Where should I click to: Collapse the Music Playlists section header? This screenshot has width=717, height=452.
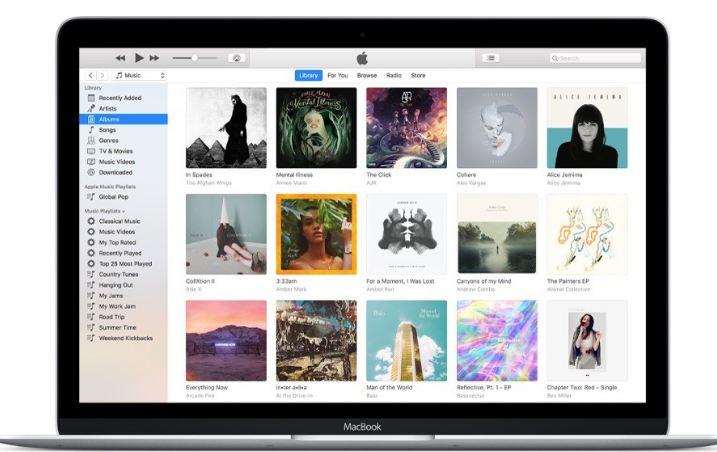[105, 211]
